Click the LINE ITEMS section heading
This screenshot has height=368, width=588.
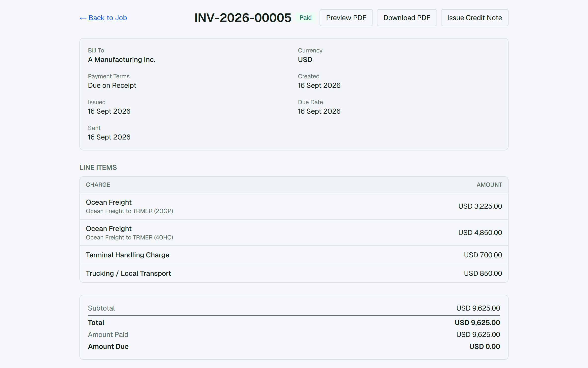click(x=98, y=167)
